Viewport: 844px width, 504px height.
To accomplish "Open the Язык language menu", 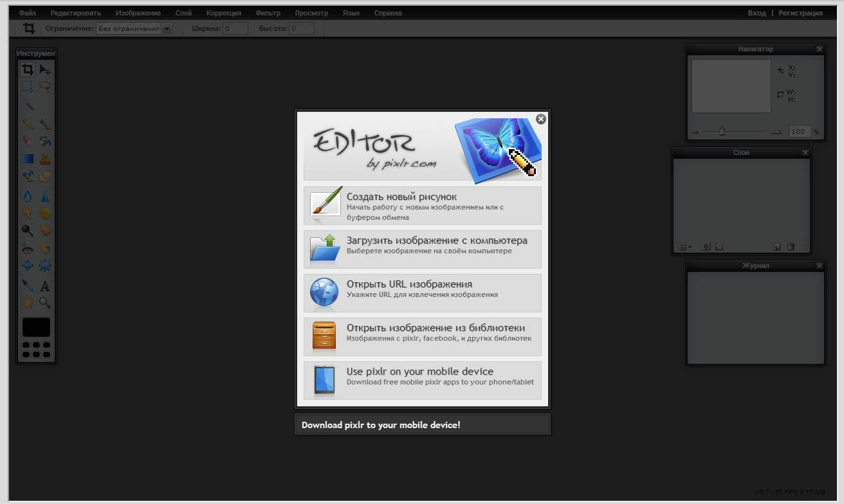I will (351, 13).
